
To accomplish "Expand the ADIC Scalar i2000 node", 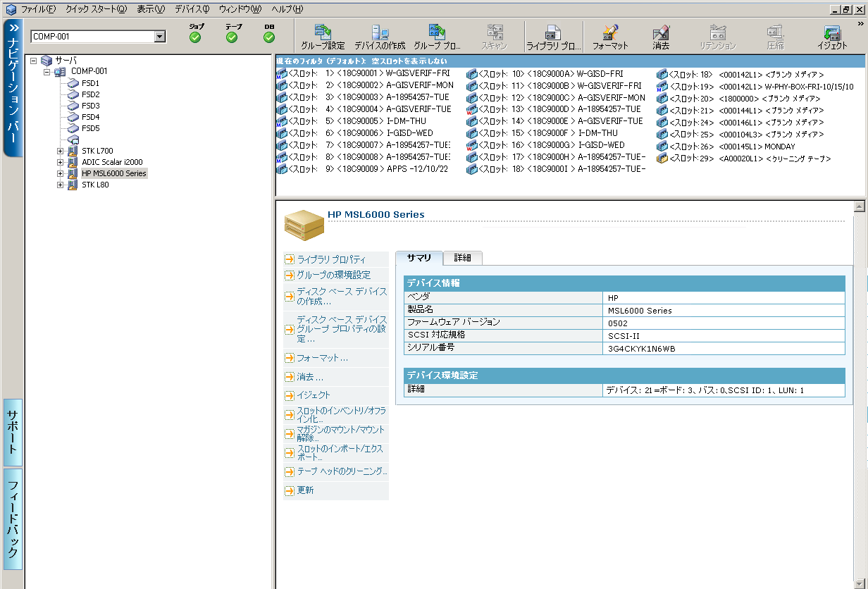I will click(x=61, y=162).
